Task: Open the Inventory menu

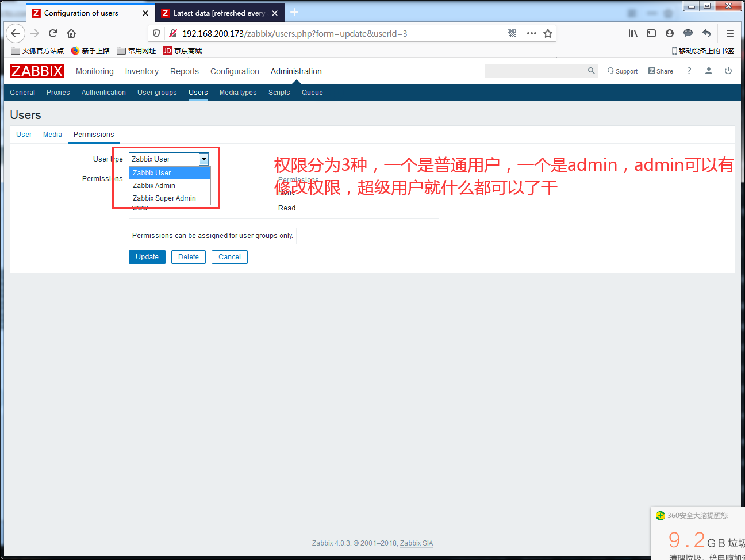Action: (x=142, y=71)
